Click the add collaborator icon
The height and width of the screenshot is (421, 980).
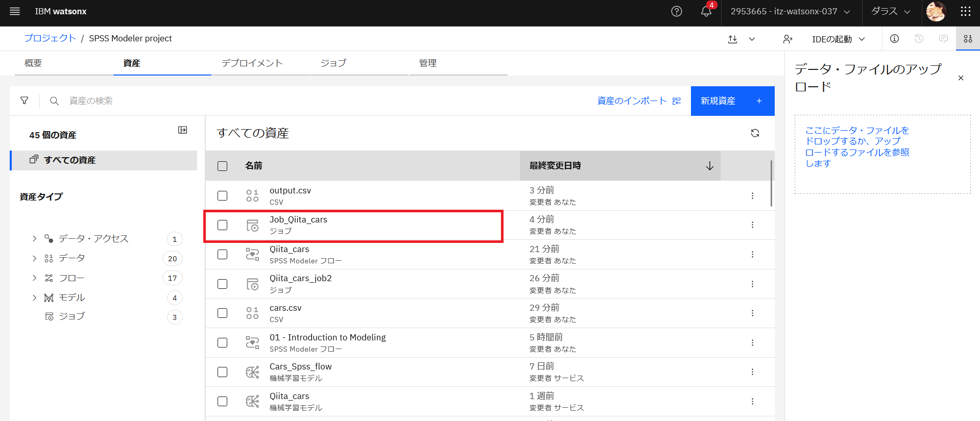coord(787,39)
